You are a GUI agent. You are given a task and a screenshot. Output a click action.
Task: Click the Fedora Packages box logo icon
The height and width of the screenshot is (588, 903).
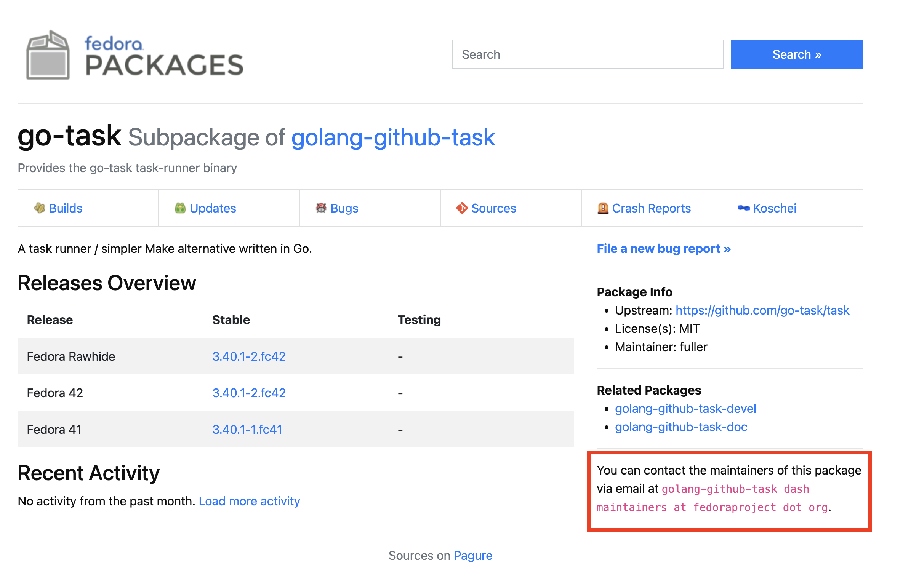click(x=48, y=55)
